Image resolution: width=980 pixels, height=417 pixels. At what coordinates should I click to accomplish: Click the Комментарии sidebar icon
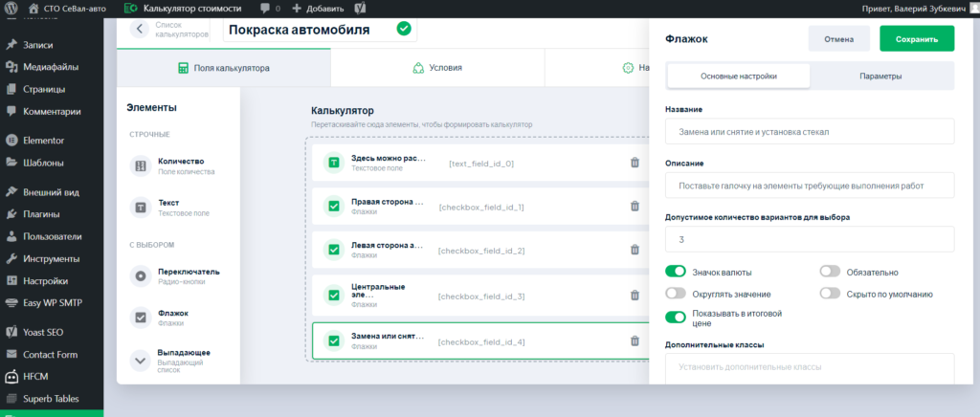pyautogui.click(x=11, y=111)
